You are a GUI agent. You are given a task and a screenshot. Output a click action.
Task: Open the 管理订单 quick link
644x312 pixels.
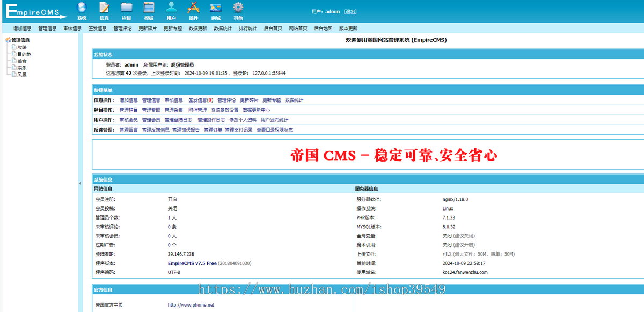(x=213, y=129)
